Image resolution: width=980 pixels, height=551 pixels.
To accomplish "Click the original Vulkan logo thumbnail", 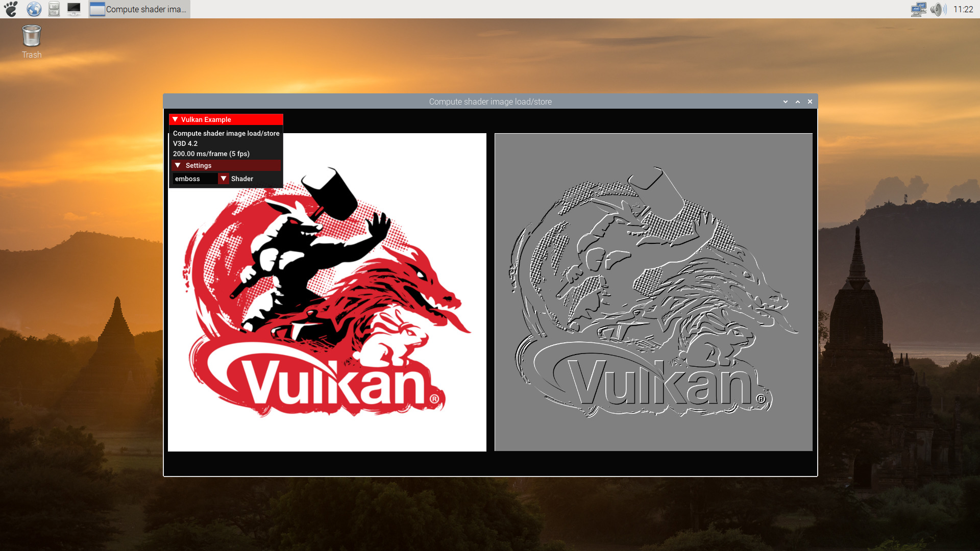I will coord(327,292).
